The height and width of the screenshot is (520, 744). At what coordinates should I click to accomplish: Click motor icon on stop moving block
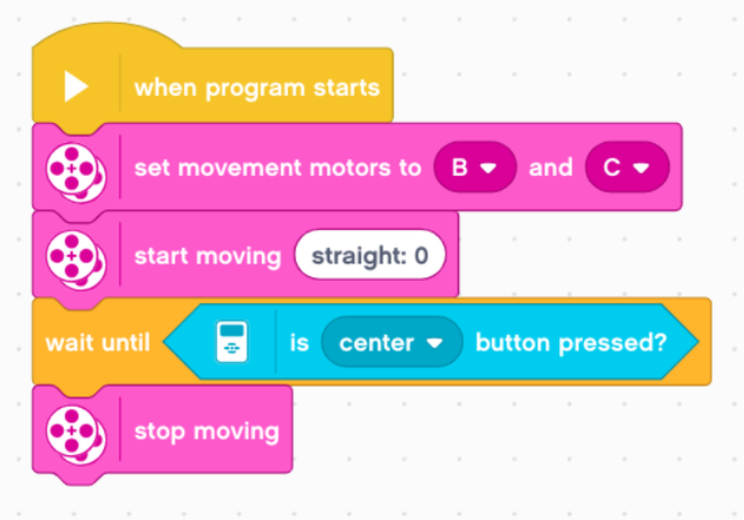pyautogui.click(x=76, y=432)
